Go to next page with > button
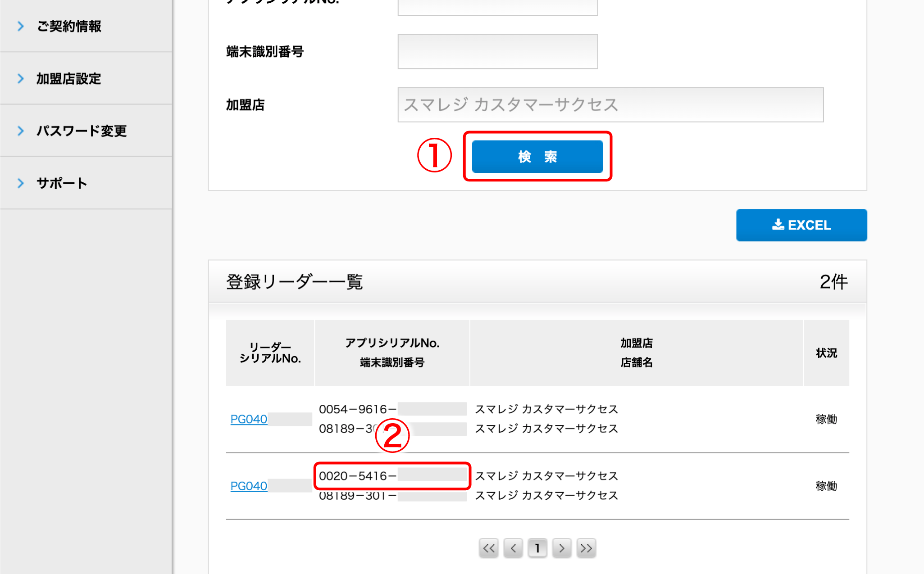The height and width of the screenshot is (574, 924). (561, 548)
